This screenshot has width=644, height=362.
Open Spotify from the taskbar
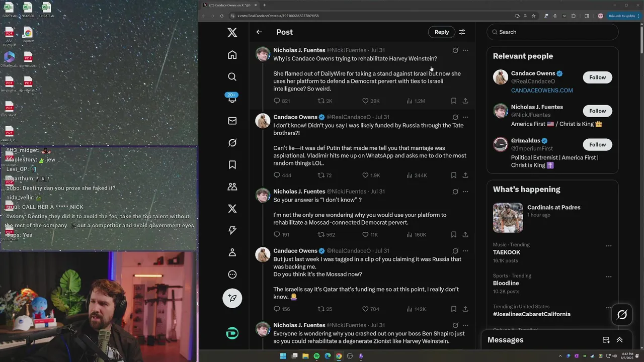coord(316,356)
